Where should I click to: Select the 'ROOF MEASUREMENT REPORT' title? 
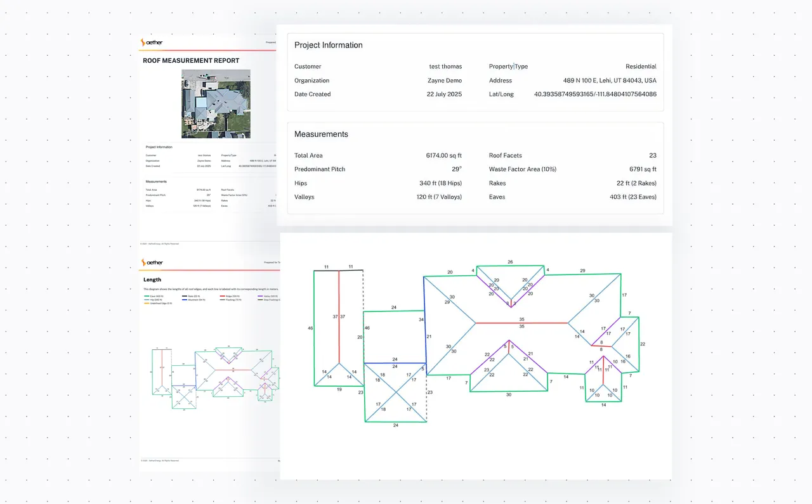tap(191, 61)
